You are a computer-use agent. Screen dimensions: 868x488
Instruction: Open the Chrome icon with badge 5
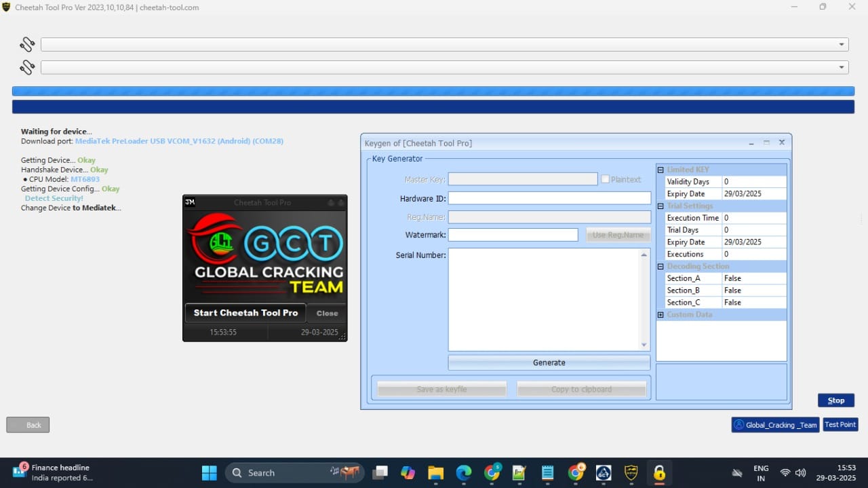coord(492,472)
